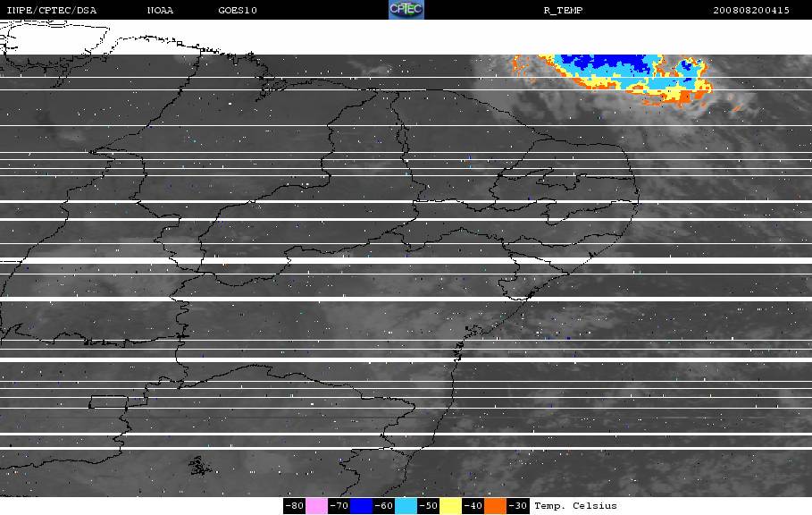Select the -60 legend value label
This screenshot has width=812, height=515.
(x=384, y=506)
